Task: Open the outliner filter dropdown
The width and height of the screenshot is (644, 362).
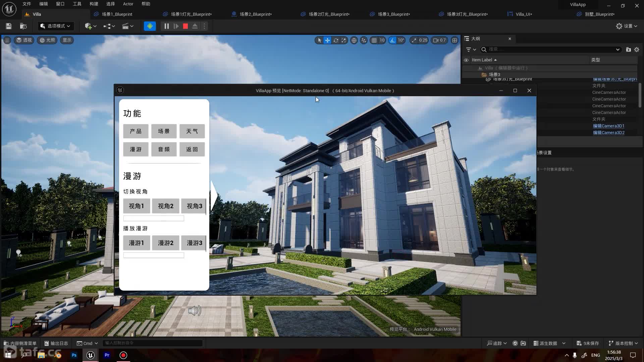Action: pos(471,49)
